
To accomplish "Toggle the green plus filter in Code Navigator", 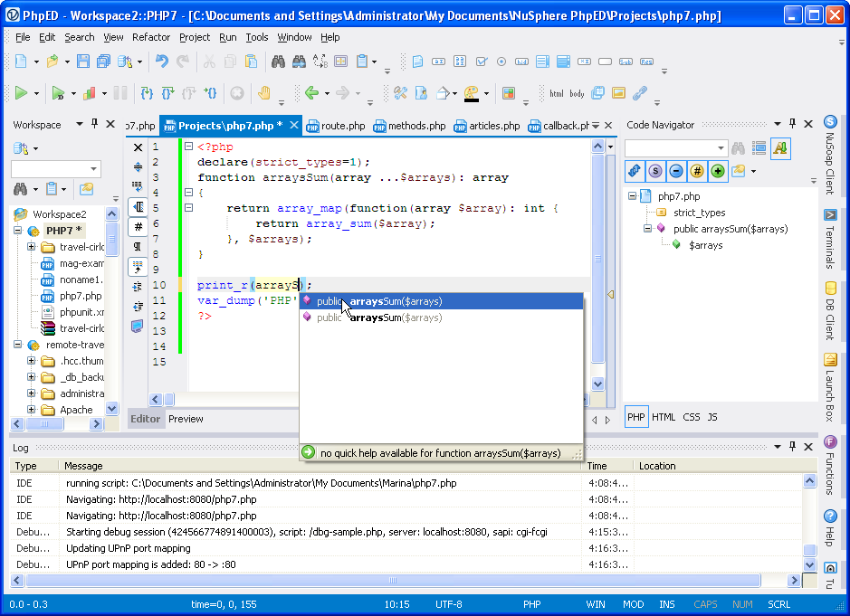I will click(x=718, y=171).
